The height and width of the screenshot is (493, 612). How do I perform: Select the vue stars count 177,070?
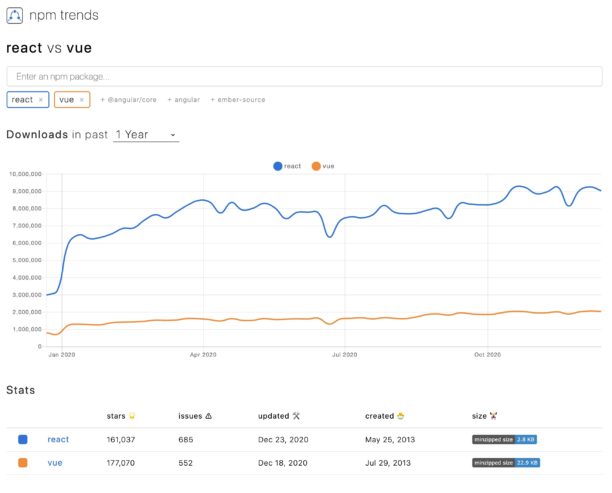click(x=121, y=463)
